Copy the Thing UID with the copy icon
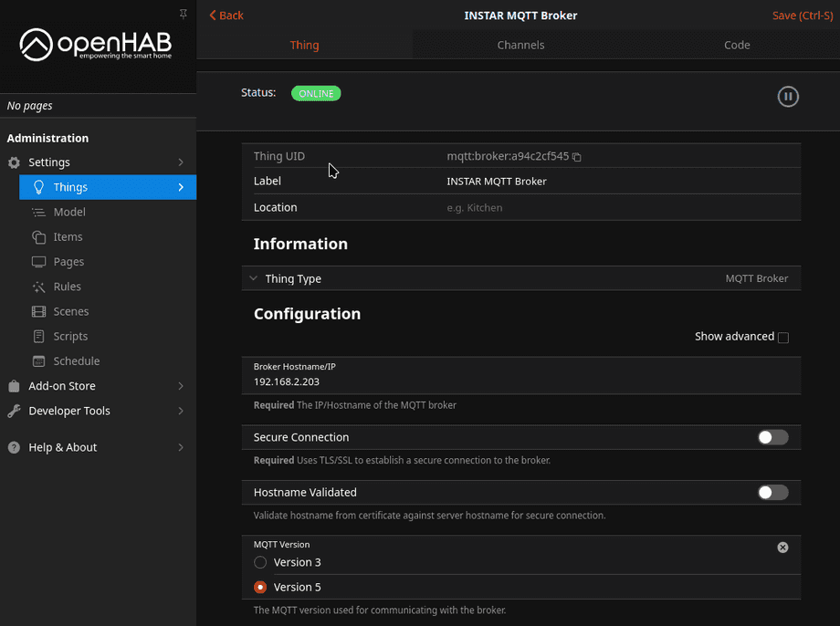This screenshot has height=626, width=840. [x=576, y=156]
